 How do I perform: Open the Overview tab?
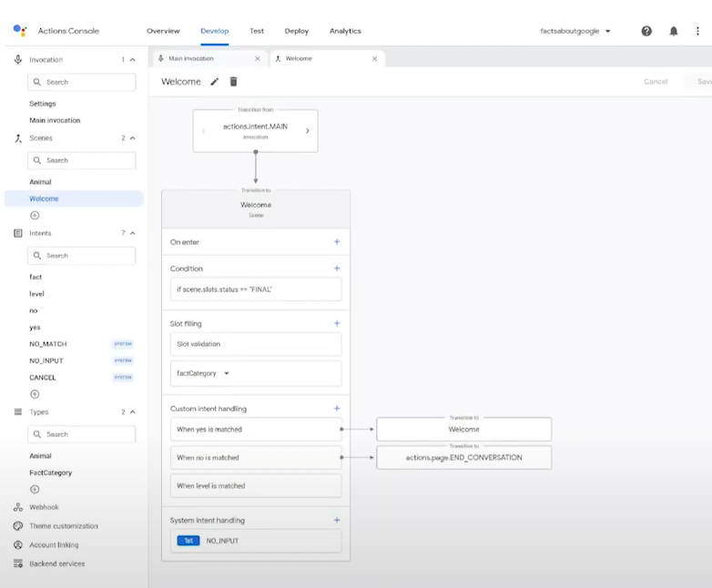click(163, 31)
